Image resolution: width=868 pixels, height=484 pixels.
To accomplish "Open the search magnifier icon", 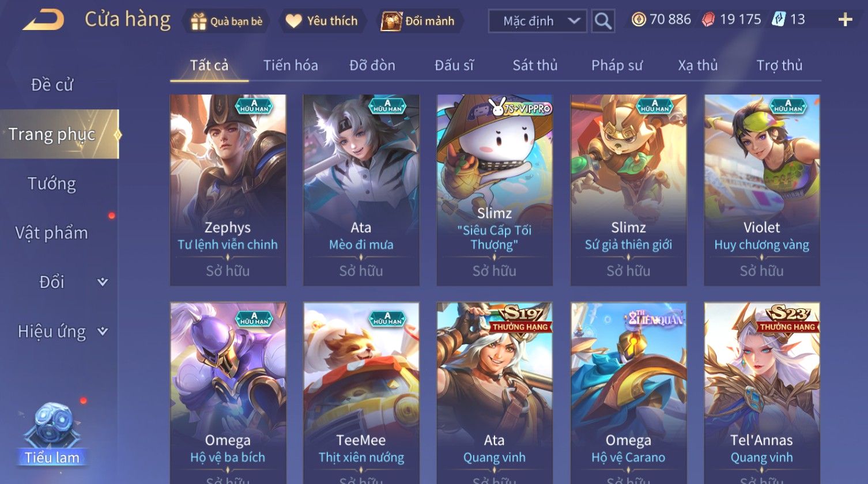I will [x=603, y=21].
